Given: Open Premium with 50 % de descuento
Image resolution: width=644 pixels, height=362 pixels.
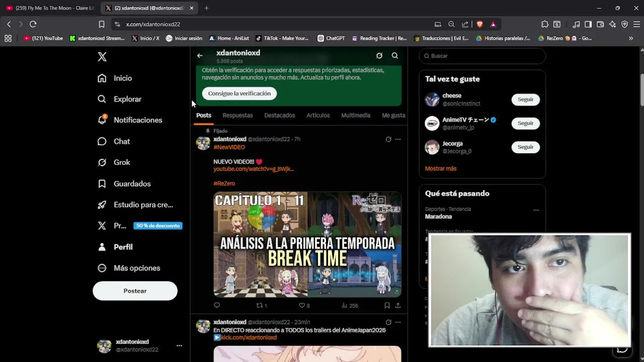Looking at the screenshot, I should click(x=139, y=226).
